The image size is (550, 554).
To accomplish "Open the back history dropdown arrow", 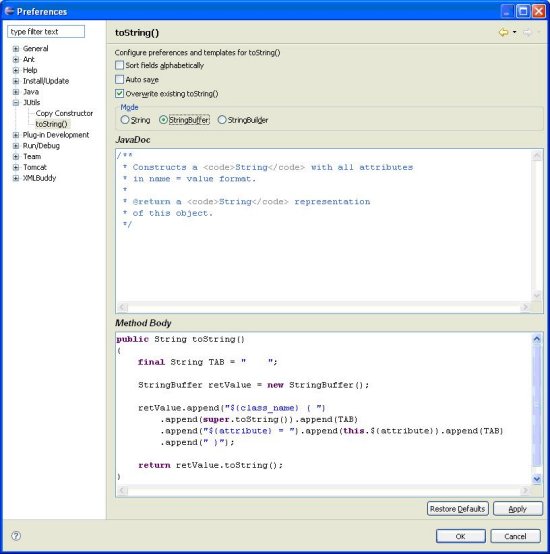I will tap(515, 33).
